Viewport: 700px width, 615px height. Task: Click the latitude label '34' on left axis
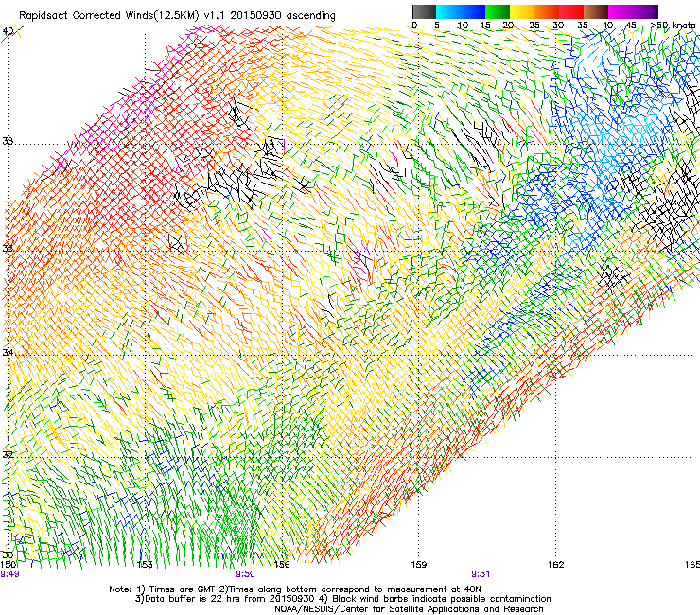point(8,353)
